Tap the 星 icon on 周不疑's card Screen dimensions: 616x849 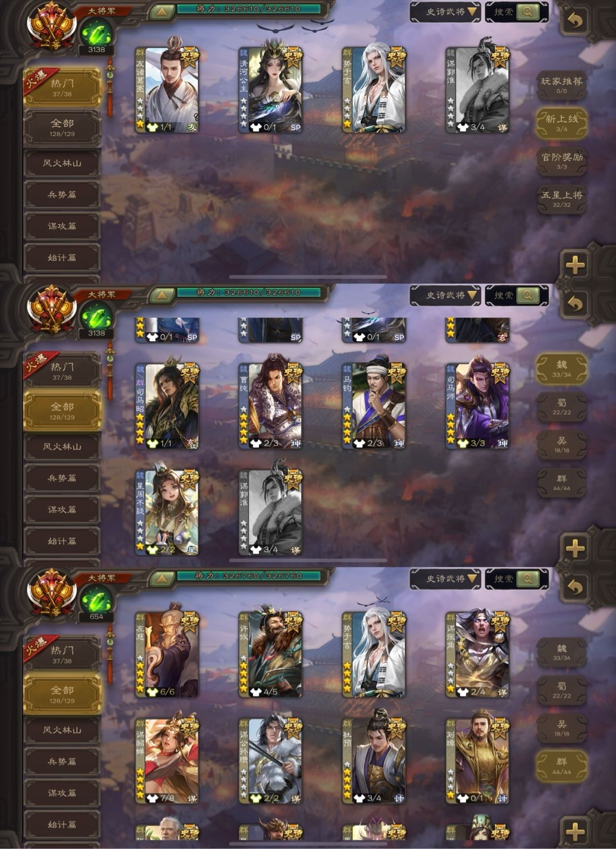pyautogui.click(x=192, y=550)
